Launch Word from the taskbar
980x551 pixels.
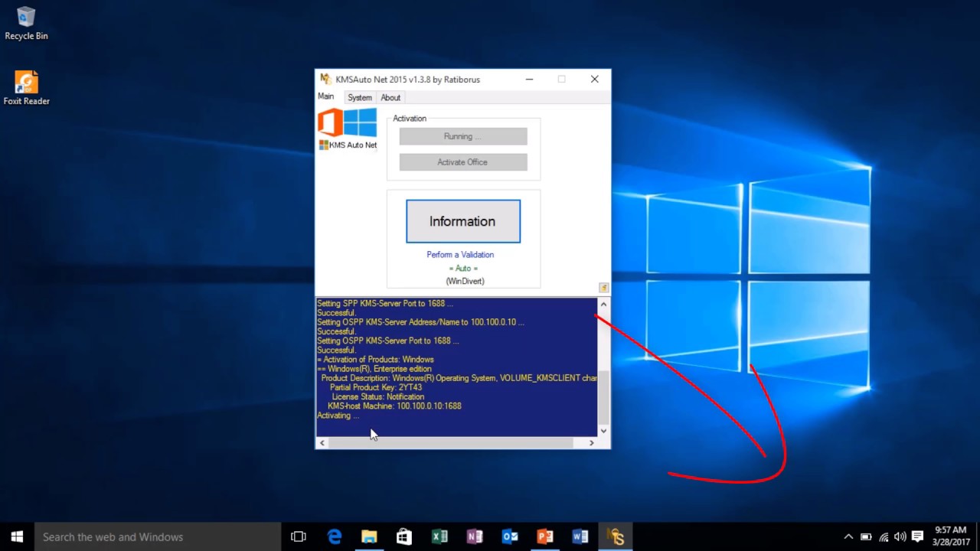click(580, 536)
